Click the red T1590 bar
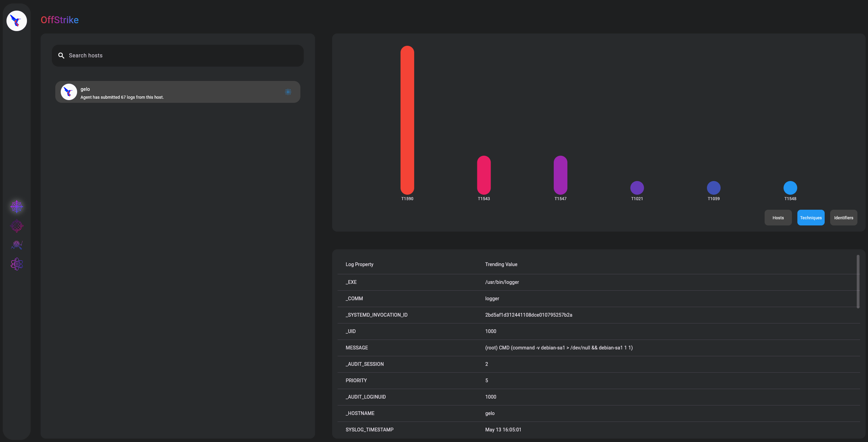Image resolution: width=868 pixels, height=442 pixels. click(x=407, y=120)
